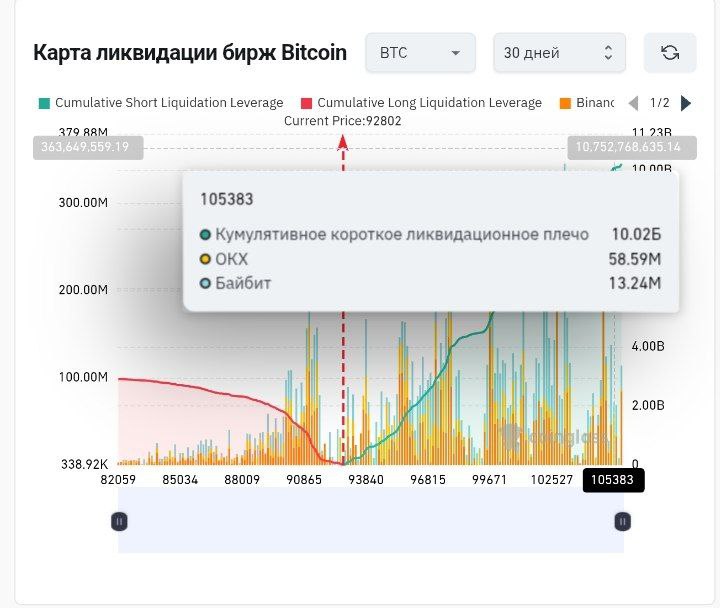Click the refresh chart icon button
Viewport: 720px width, 608px height.
tap(670, 53)
